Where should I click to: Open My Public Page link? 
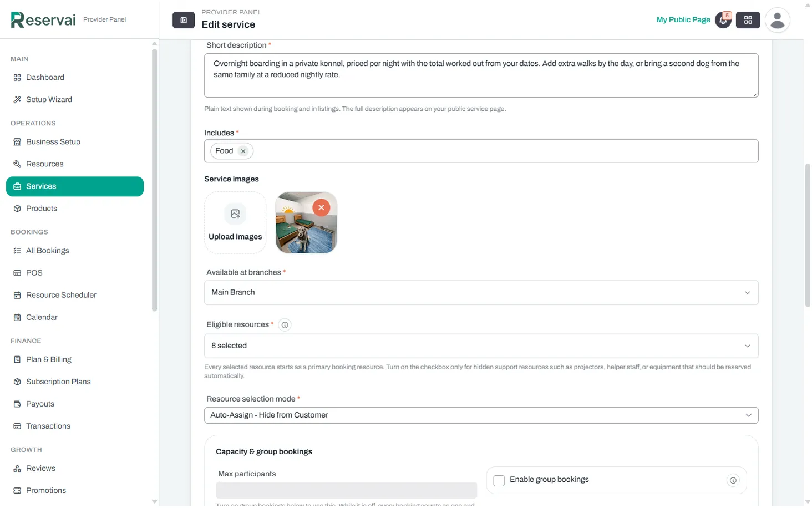pos(683,19)
